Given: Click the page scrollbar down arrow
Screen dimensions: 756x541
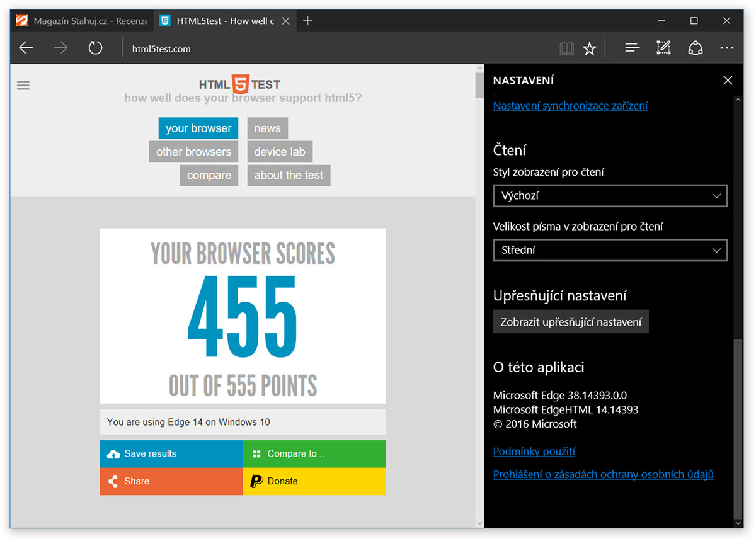Looking at the screenshot, I should tap(479, 523).
